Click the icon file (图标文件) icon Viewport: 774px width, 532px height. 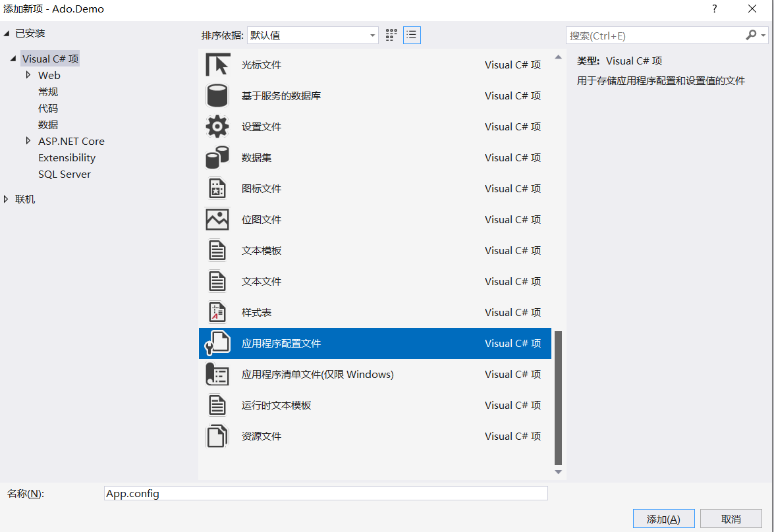(x=217, y=188)
